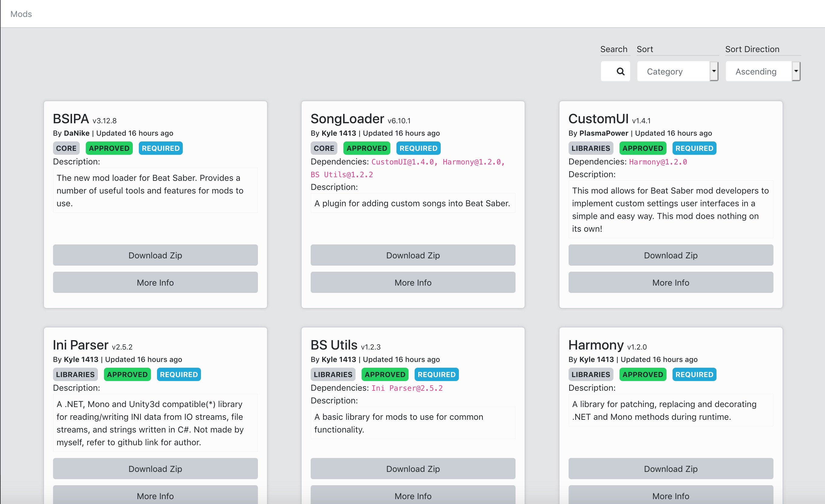Click the LIBRARIES badge on CustomUI
Image resolution: width=825 pixels, height=504 pixels.
pyautogui.click(x=591, y=148)
